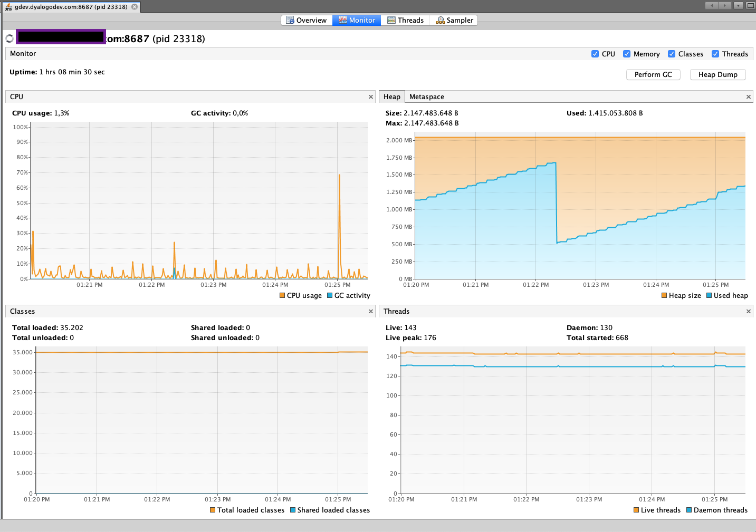Close the Heap graph panel
This screenshot has width=756, height=532.
748,97
